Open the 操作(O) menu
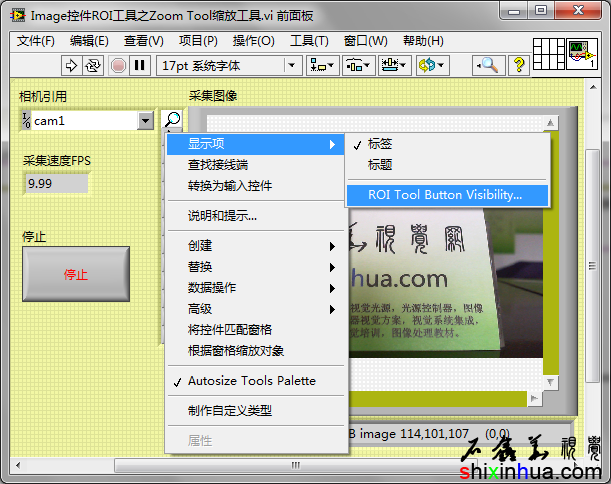Viewport: 611px width, 484px height. coord(254,41)
